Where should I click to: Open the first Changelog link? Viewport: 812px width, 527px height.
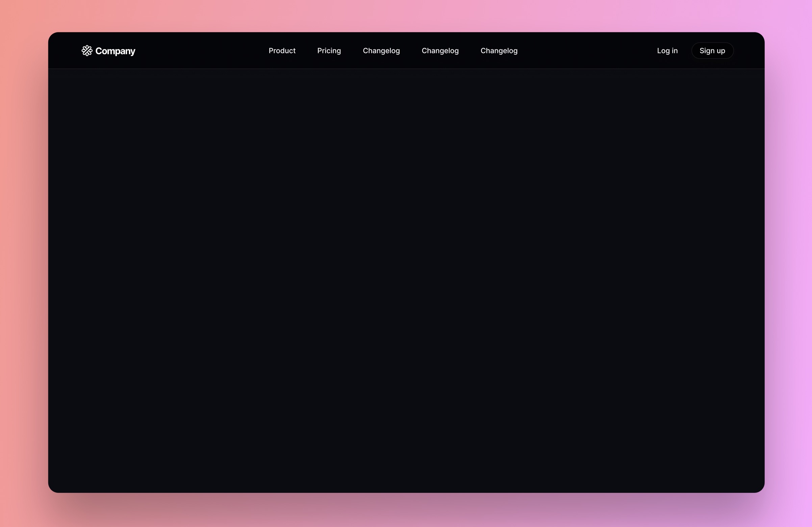(381, 51)
